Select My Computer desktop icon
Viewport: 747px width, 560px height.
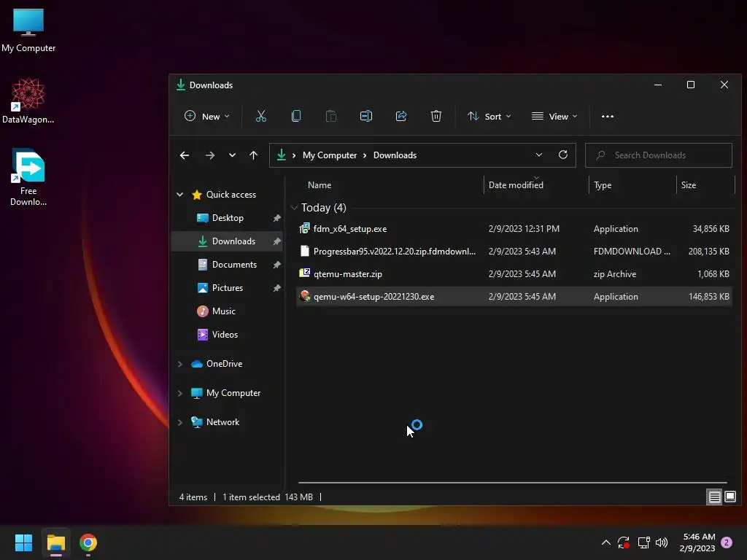pyautogui.click(x=28, y=31)
